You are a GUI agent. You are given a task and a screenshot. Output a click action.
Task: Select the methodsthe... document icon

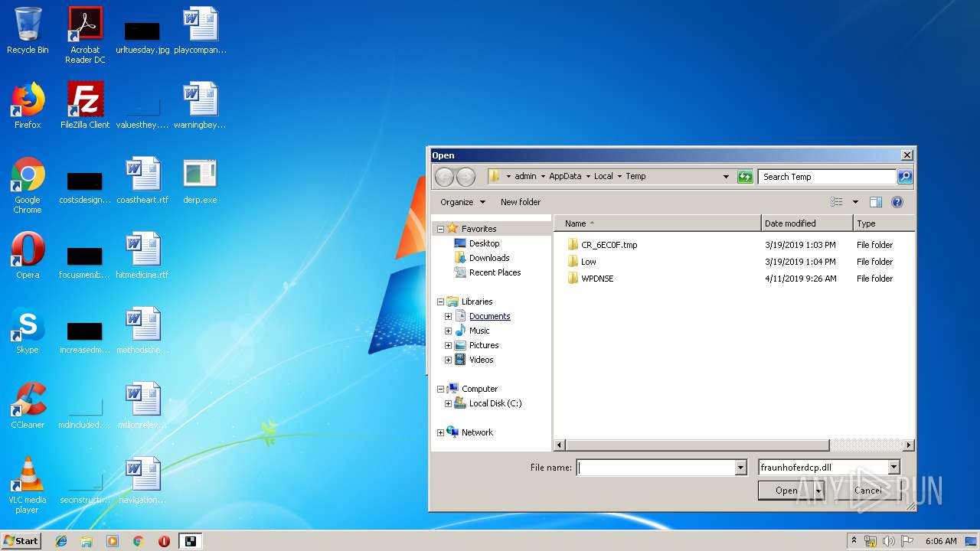click(142, 331)
